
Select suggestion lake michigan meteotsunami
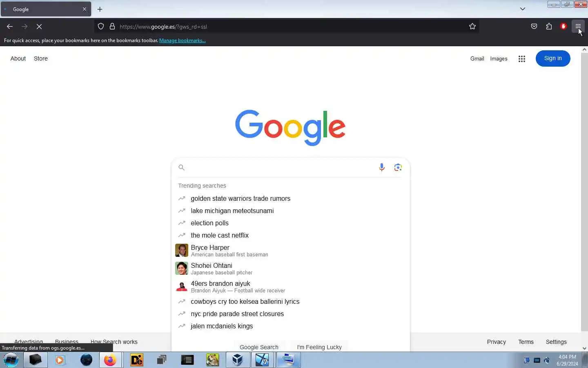290,211
